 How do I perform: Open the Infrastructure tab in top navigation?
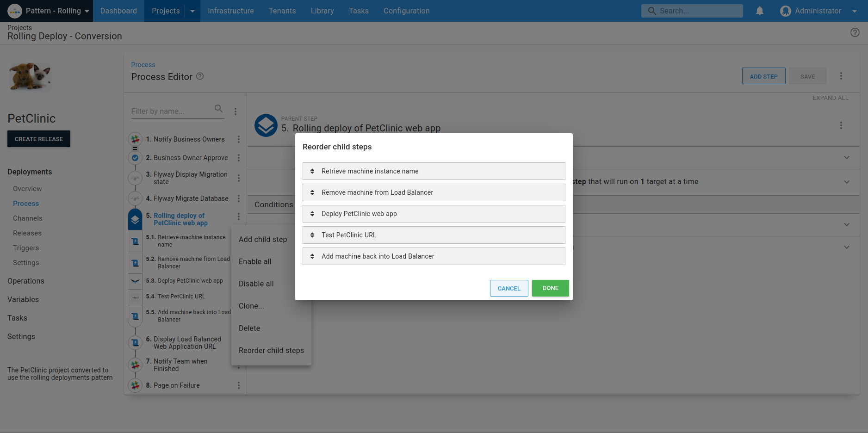[x=230, y=11]
